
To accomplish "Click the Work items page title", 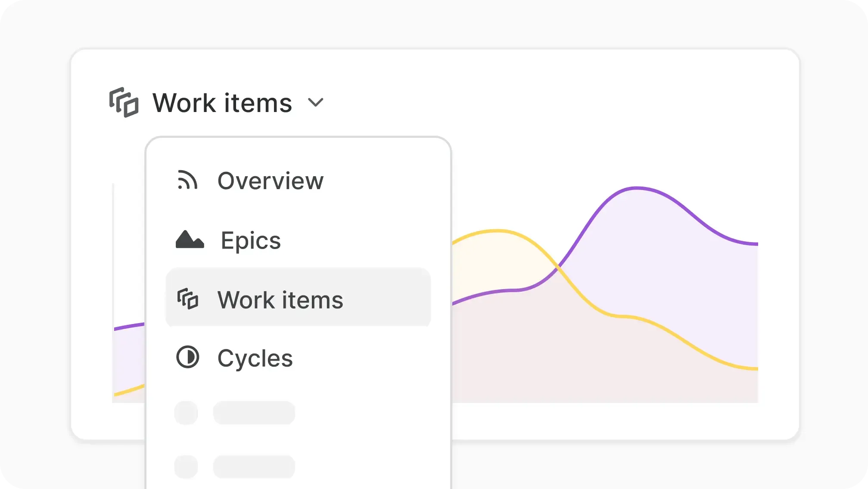I will click(222, 103).
